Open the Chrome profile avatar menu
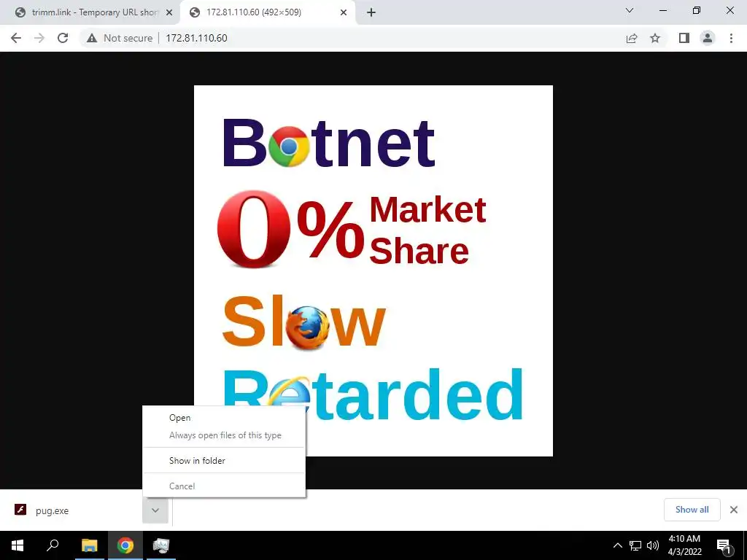 [708, 38]
